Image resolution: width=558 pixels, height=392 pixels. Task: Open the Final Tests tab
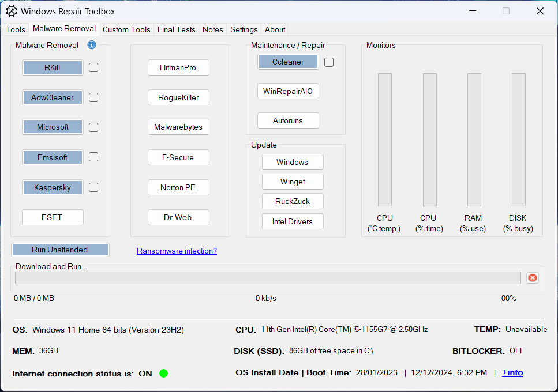177,29
